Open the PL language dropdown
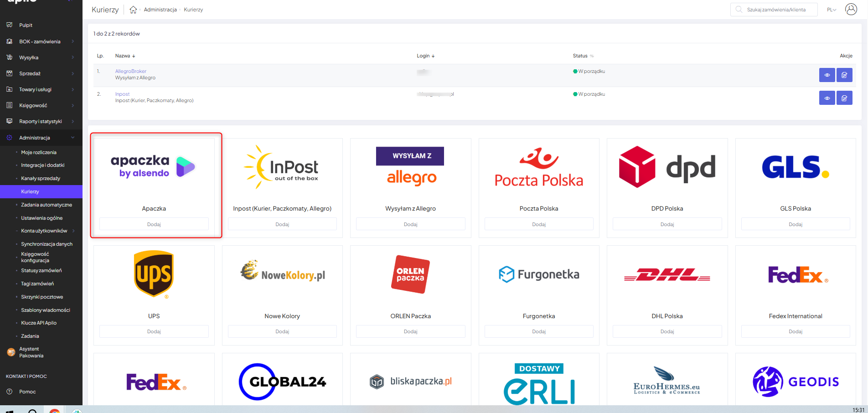Screen dimensions: 868x413 tap(831, 10)
